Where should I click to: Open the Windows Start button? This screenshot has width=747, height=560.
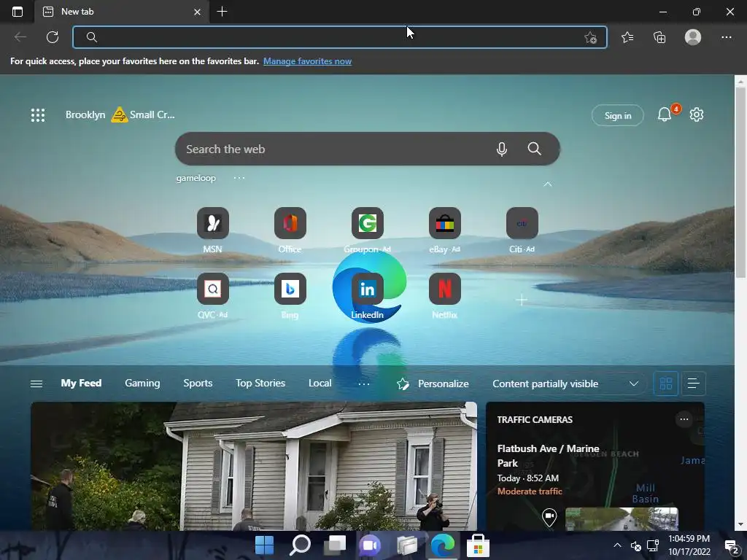tap(264, 545)
